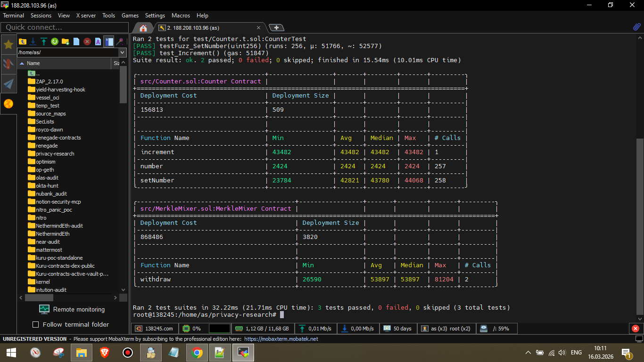This screenshot has width=644, height=362.
Task: Open the remote path dropdown arrow
Action: 123,52
